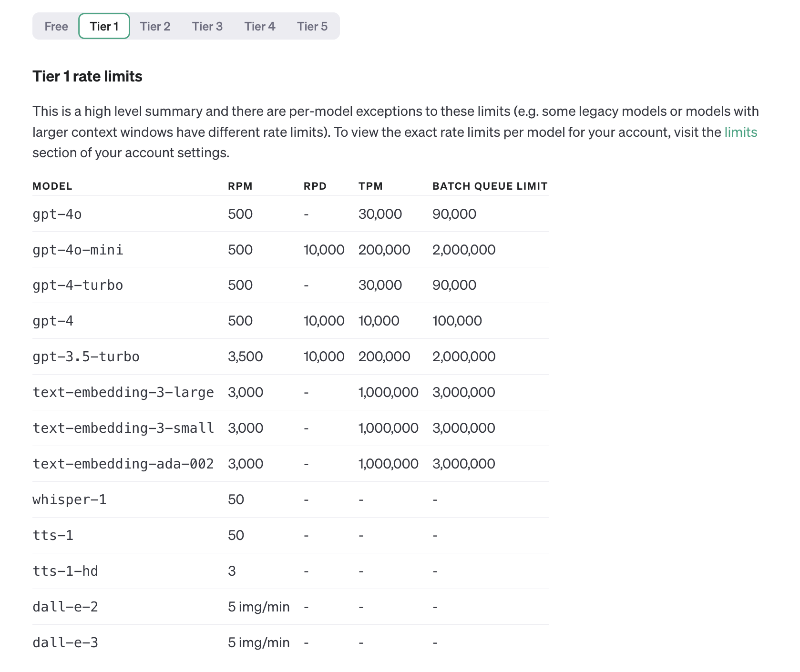Click the gpt-3.5-turbo batch limit 2,000,000
Screen dimensions: 800x672
click(464, 356)
